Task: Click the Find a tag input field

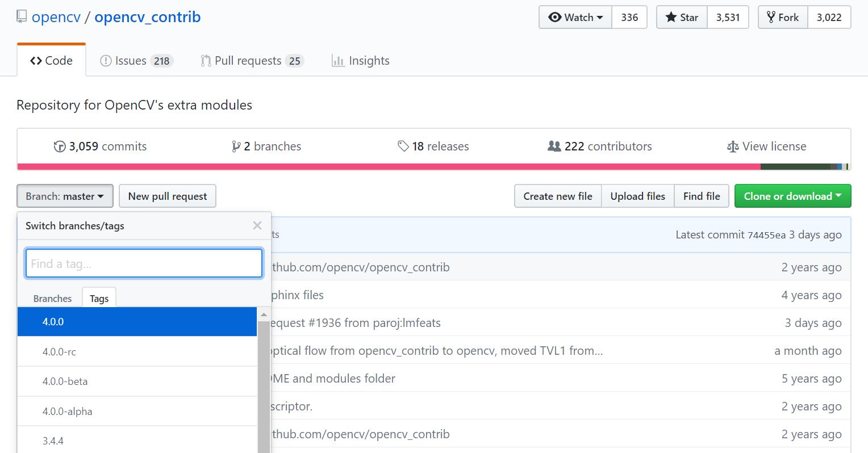Action: pos(144,263)
